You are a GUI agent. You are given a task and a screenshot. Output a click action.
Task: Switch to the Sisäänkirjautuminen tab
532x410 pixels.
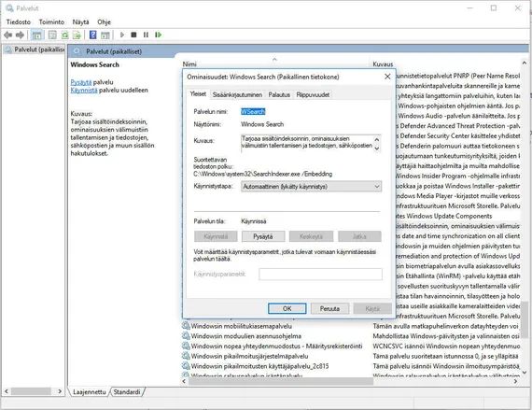237,94
